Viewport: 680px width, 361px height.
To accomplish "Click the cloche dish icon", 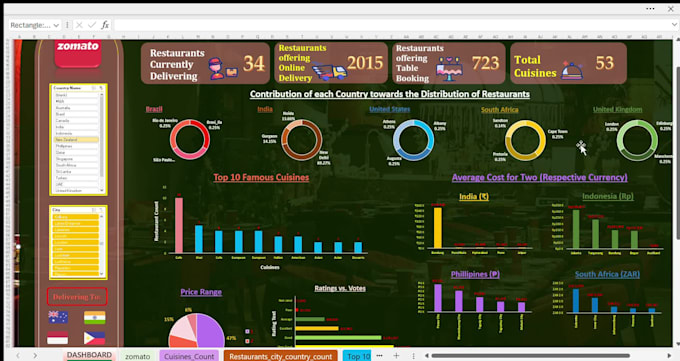I will tap(572, 70).
